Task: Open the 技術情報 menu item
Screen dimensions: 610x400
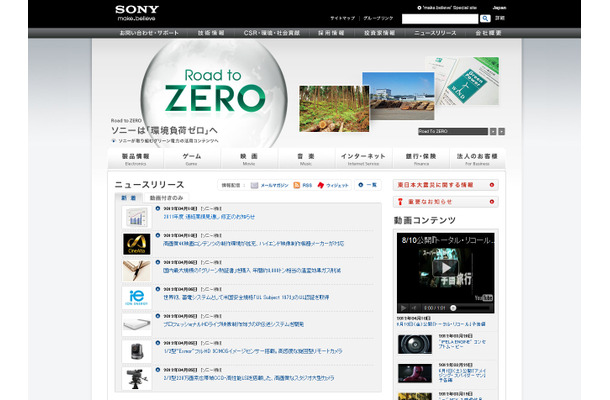Action: 211,33
